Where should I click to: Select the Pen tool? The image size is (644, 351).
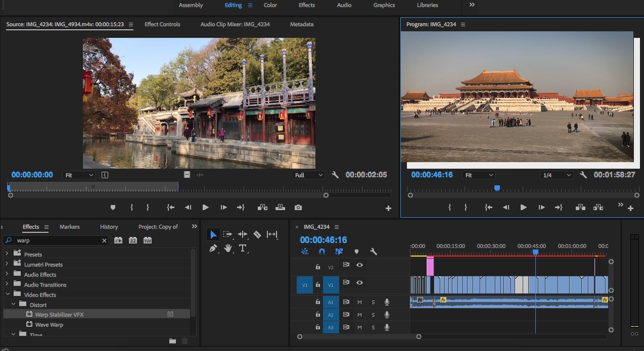(x=213, y=248)
